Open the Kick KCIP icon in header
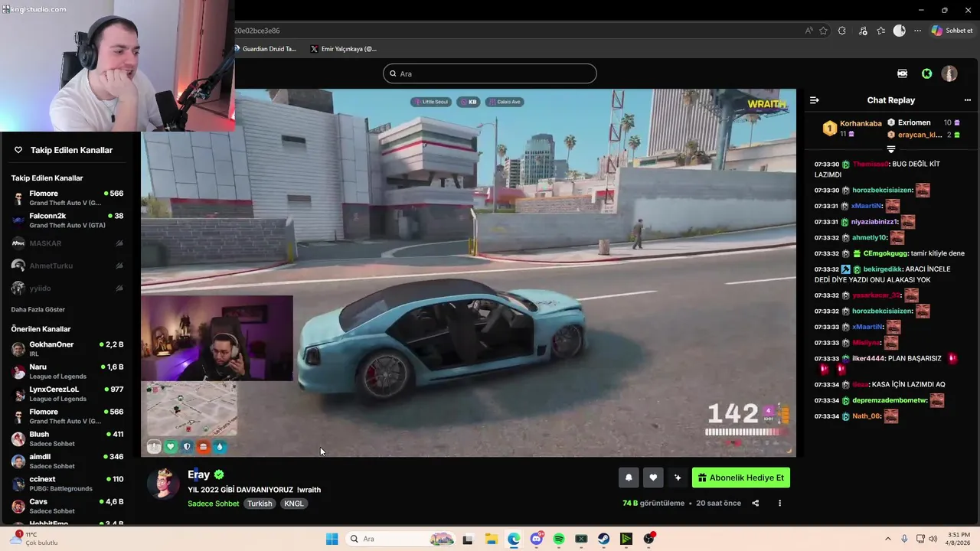The image size is (980, 551). pyautogui.click(x=903, y=73)
